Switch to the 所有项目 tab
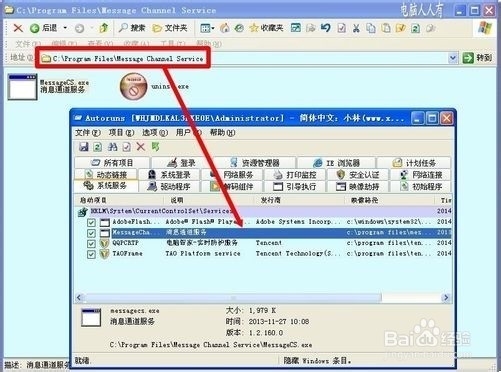This screenshot has width=501, height=372. point(112,163)
